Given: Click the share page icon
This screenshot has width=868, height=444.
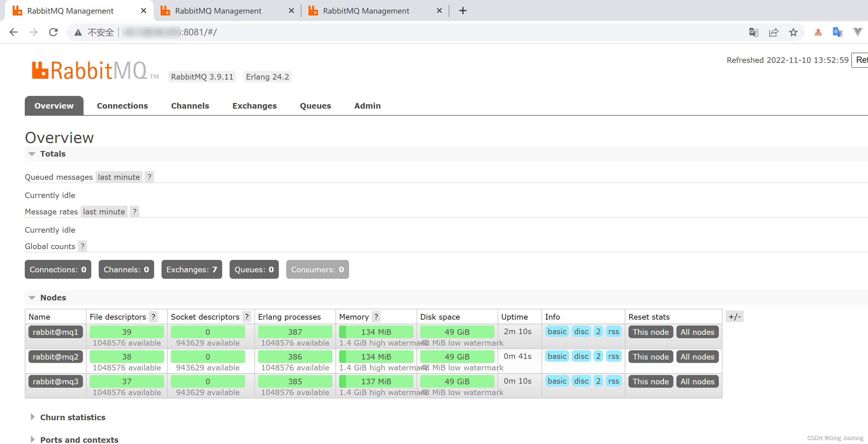Looking at the screenshot, I should pyautogui.click(x=774, y=32).
